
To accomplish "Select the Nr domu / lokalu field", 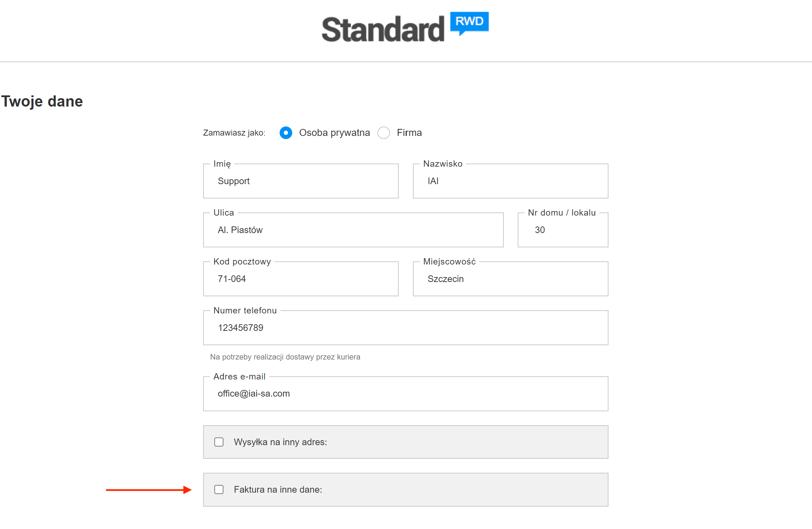I will click(x=563, y=230).
